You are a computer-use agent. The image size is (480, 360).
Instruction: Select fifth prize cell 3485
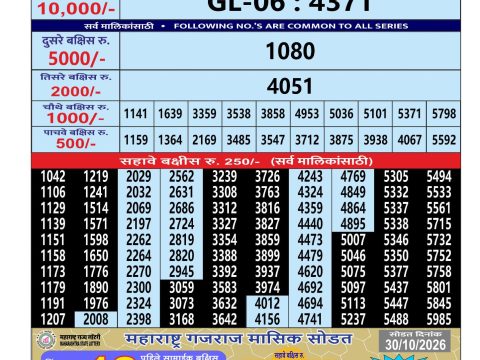pos(239,140)
